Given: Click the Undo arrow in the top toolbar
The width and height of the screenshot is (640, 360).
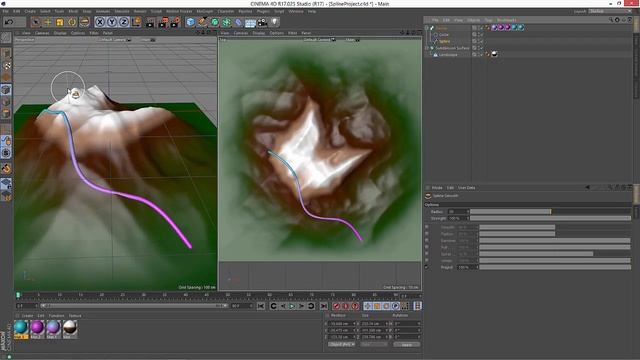Looking at the screenshot, I should (x=9, y=22).
